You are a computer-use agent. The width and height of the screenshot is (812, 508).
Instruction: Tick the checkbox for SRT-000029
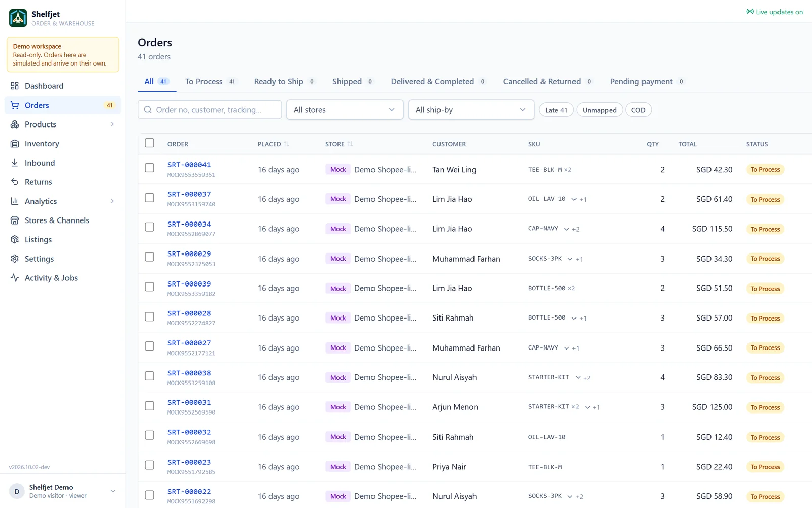coord(149,257)
